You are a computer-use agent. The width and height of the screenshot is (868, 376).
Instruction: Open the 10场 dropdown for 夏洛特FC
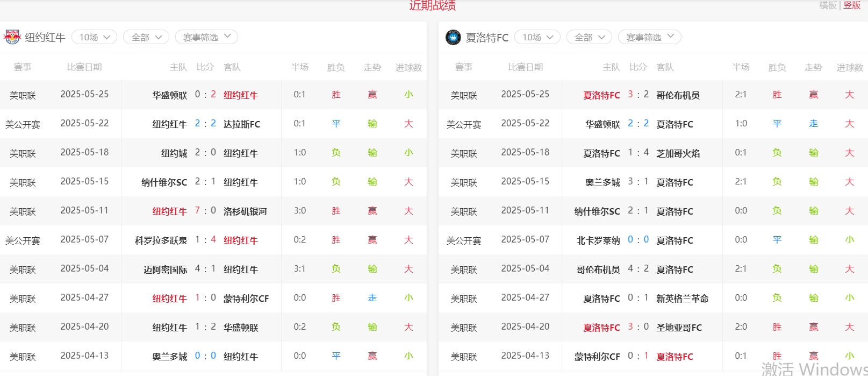(x=537, y=37)
